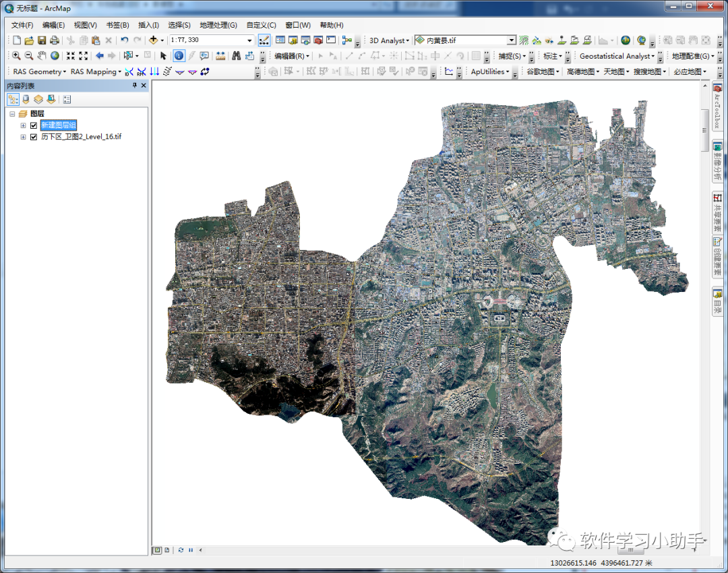Screen dimensions: 728x573
Task: Open the 文件(F) menu
Action: point(22,25)
